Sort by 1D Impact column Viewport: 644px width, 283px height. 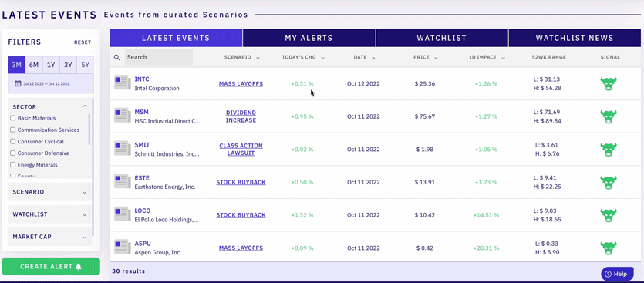coord(487,58)
